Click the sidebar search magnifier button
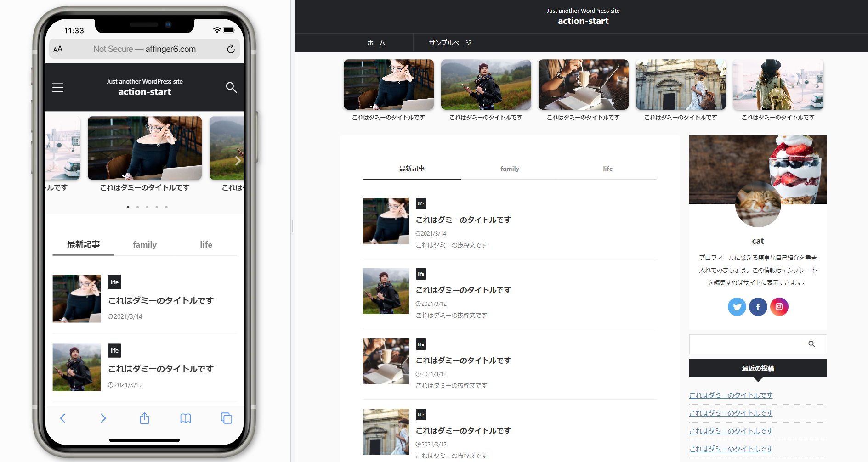This screenshot has width=868, height=462. (x=811, y=344)
